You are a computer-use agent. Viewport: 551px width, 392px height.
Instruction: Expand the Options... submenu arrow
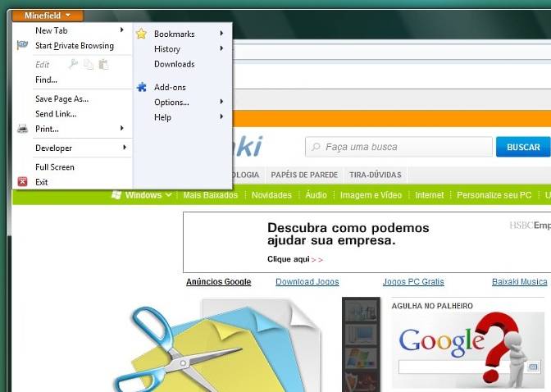(221, 102)
